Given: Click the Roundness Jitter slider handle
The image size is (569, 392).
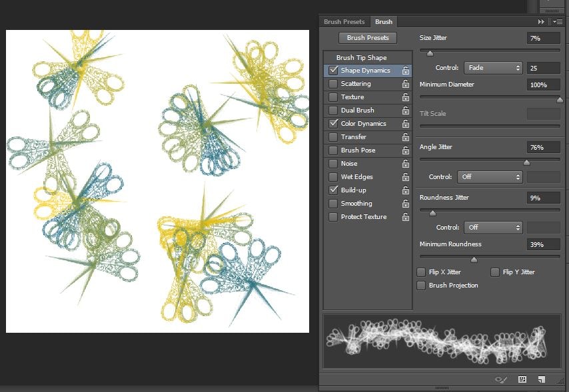Looking at the screenshot, I should [x=432, y=213].
